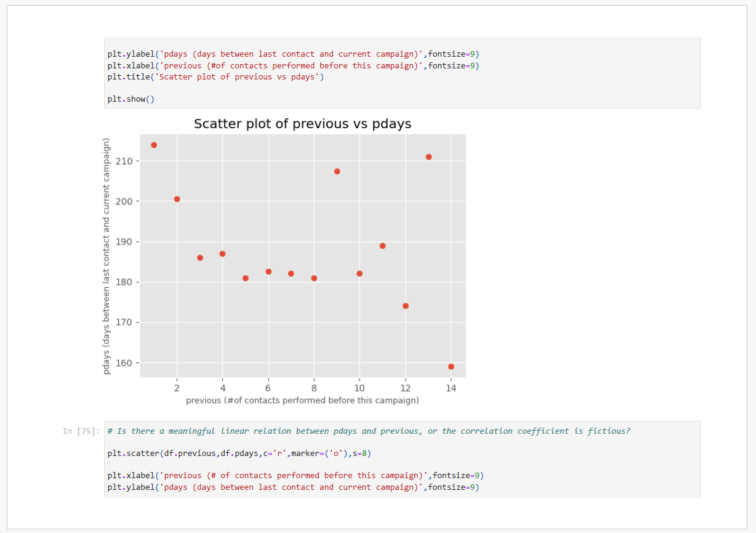Select the data point at previous=9
Screen dimensions: 756x533
337,171
